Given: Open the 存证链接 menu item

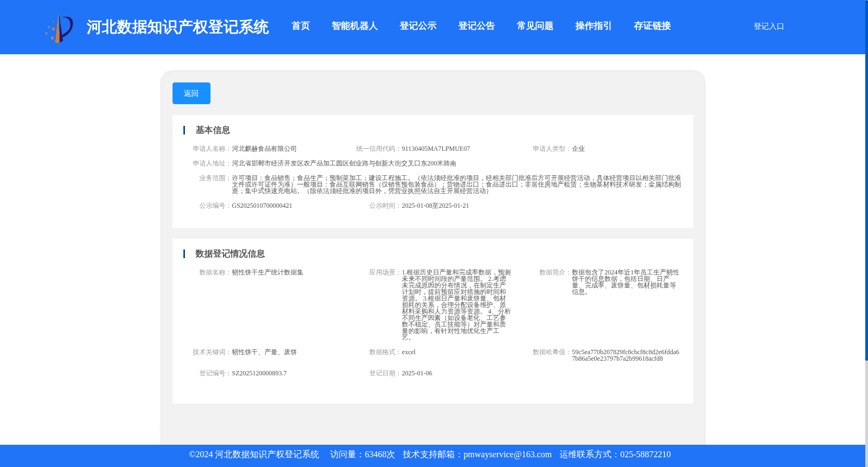Looking at the screenshot, I should pos(652,26).
